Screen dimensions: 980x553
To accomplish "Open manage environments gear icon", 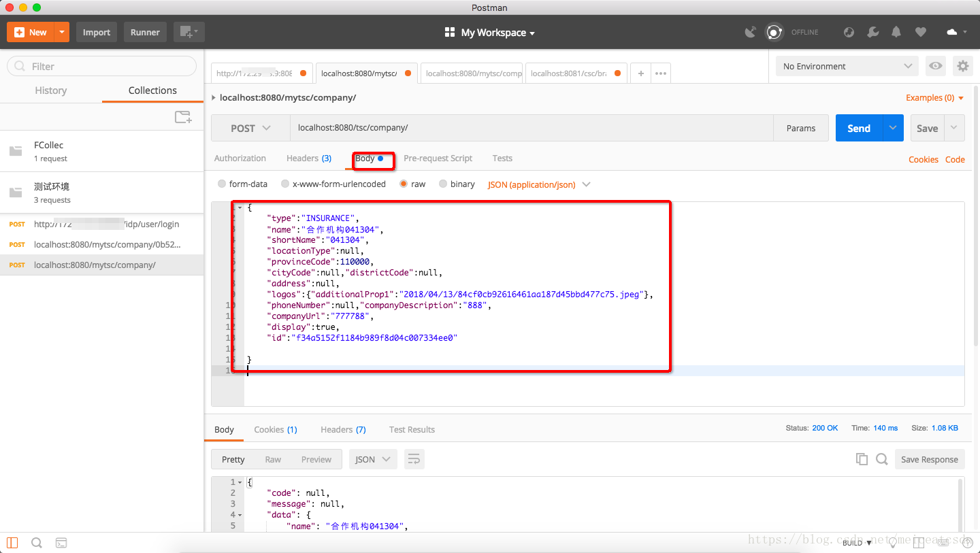I will (962, 66).
